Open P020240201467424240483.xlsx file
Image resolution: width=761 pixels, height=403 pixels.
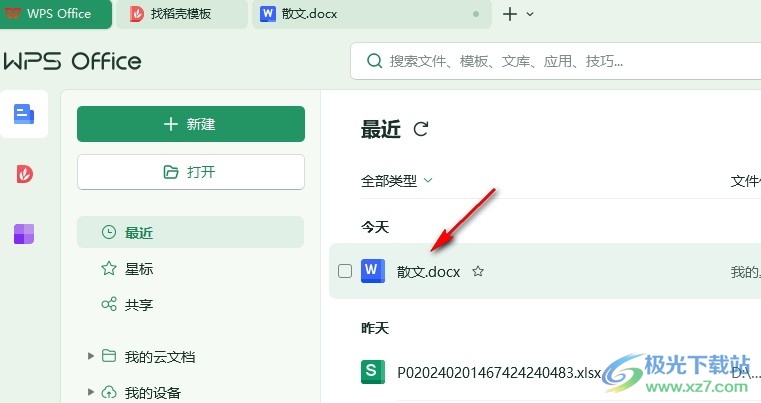pyautogui.click(x=499, y=373)
